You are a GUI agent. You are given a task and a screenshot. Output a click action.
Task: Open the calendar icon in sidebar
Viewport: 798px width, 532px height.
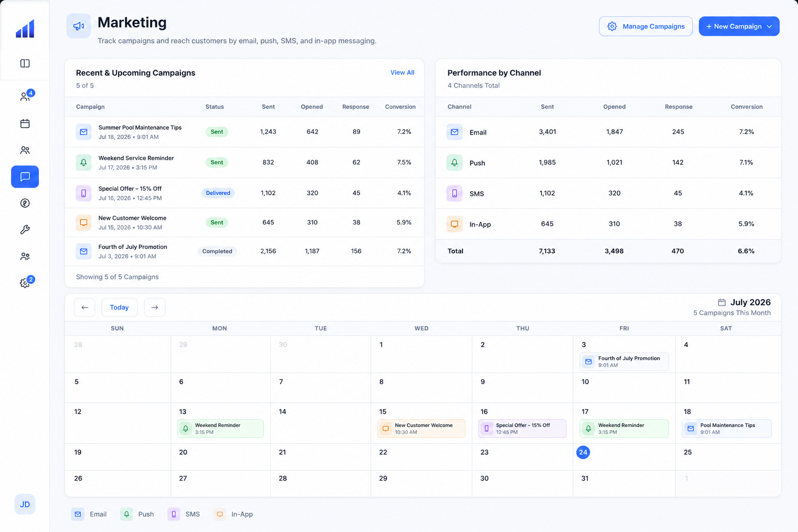click(x=25, y=124)
